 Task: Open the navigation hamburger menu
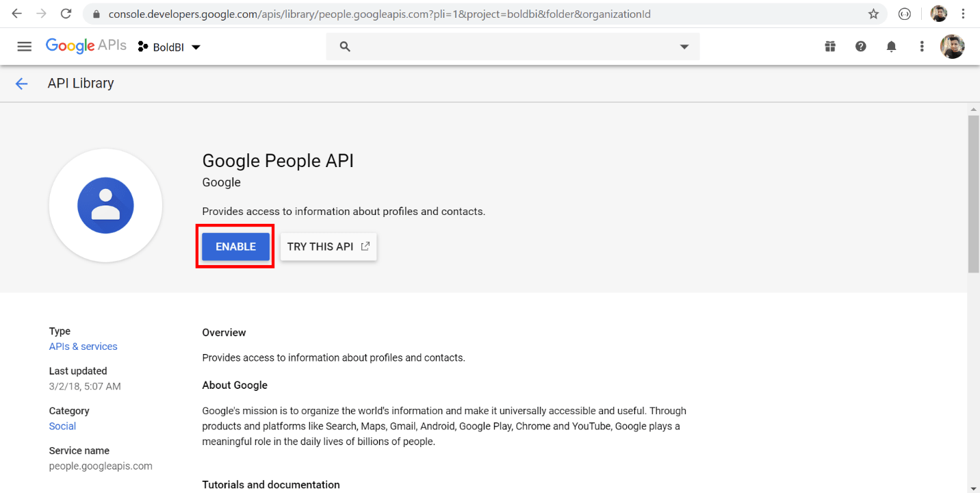pyautogui.click(x=24, y=46)
